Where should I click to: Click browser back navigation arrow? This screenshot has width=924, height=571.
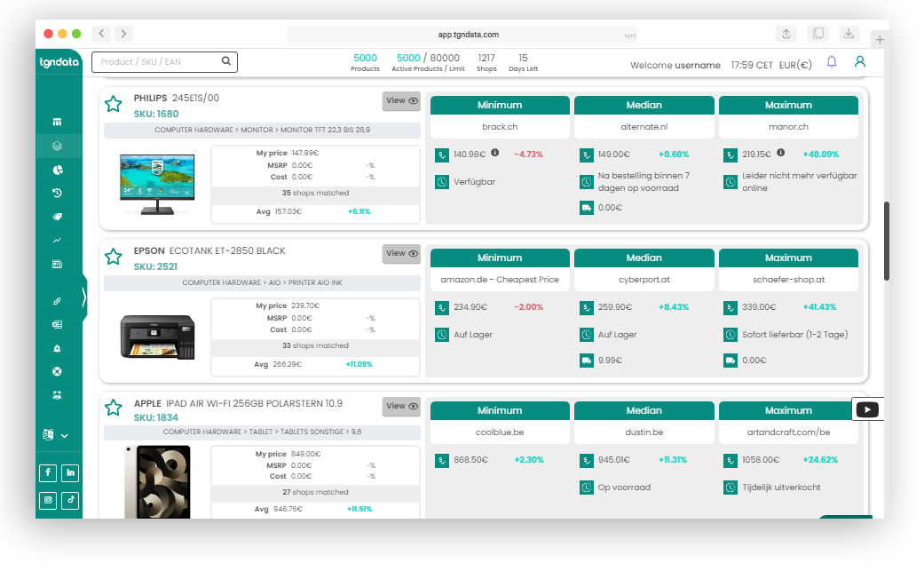(x=101, y=34)
